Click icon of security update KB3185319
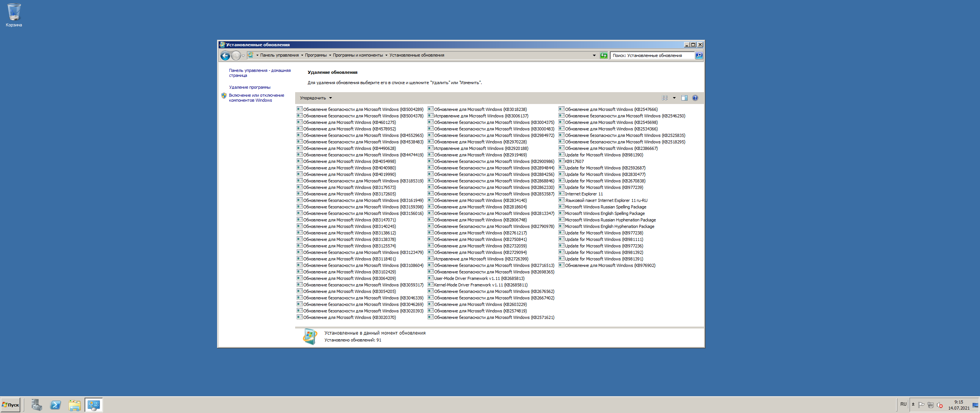 (300, 180)
